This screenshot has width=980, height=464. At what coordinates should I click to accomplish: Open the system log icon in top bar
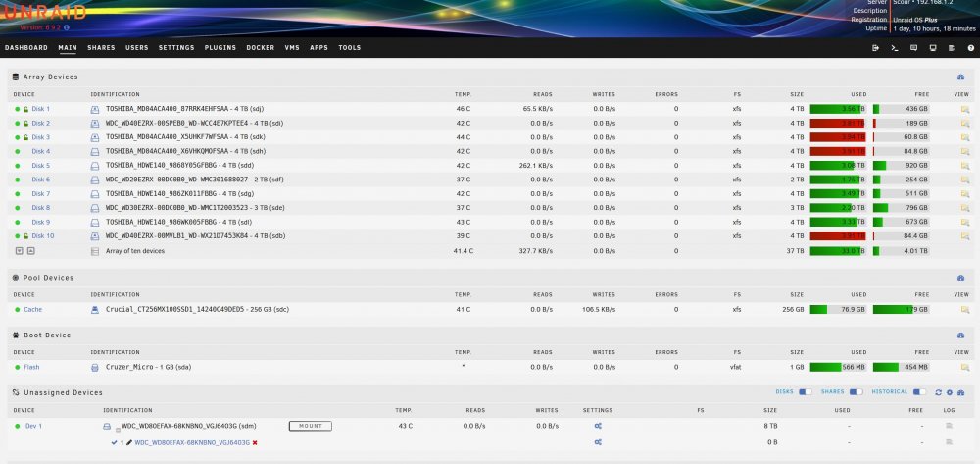(952, 47)
